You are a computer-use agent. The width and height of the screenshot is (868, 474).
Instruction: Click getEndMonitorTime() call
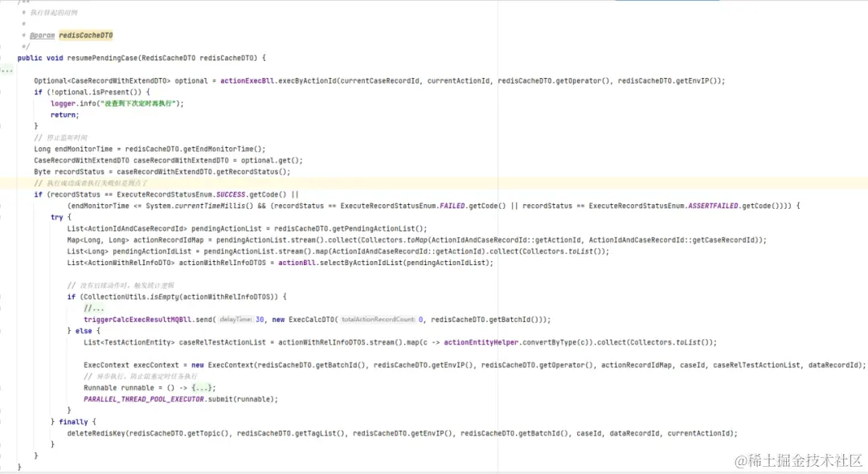224,149
